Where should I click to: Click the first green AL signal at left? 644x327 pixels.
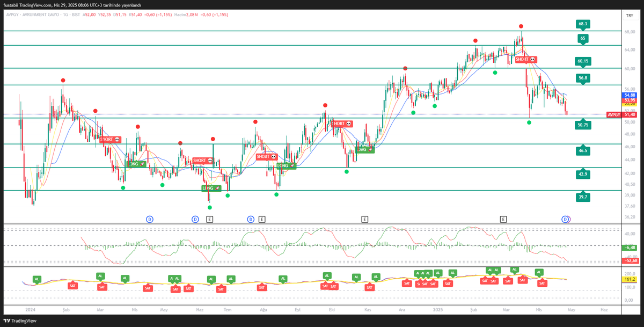point(36,279)
